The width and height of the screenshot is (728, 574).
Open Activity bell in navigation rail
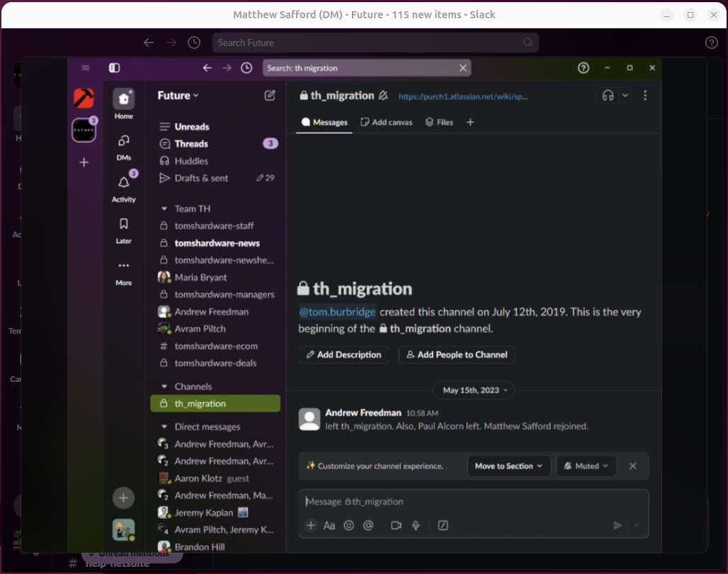[123, 188]
